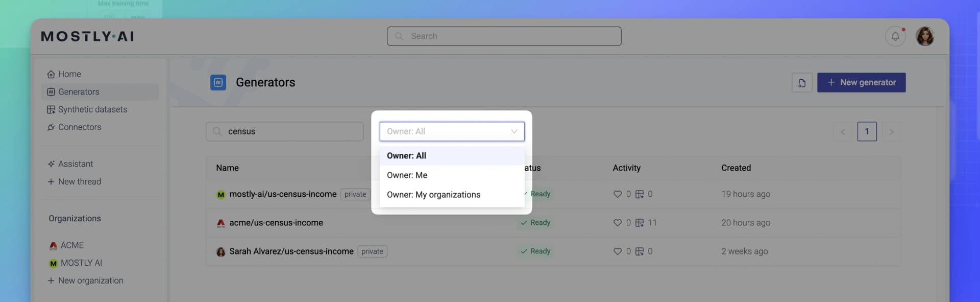The width and height of the screenshot is (980, 302).
Task: Select the "Owner: Me" option
Action: pos(407,175)
